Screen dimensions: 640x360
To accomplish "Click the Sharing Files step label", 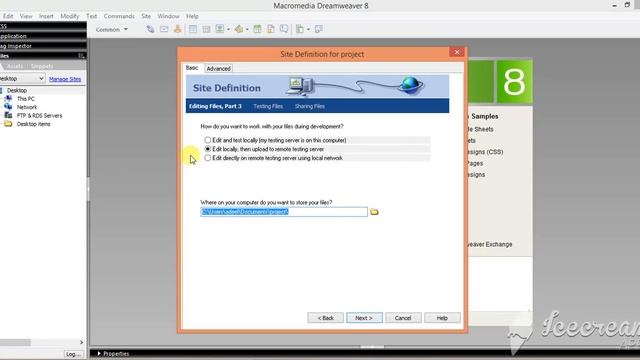I will pos(309,106).
